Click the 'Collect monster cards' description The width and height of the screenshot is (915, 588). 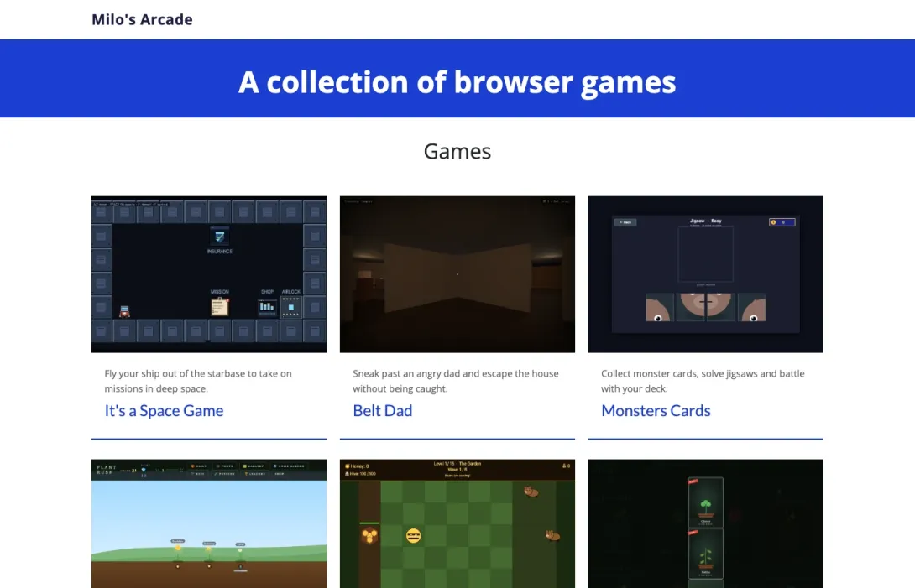(703, 381)
